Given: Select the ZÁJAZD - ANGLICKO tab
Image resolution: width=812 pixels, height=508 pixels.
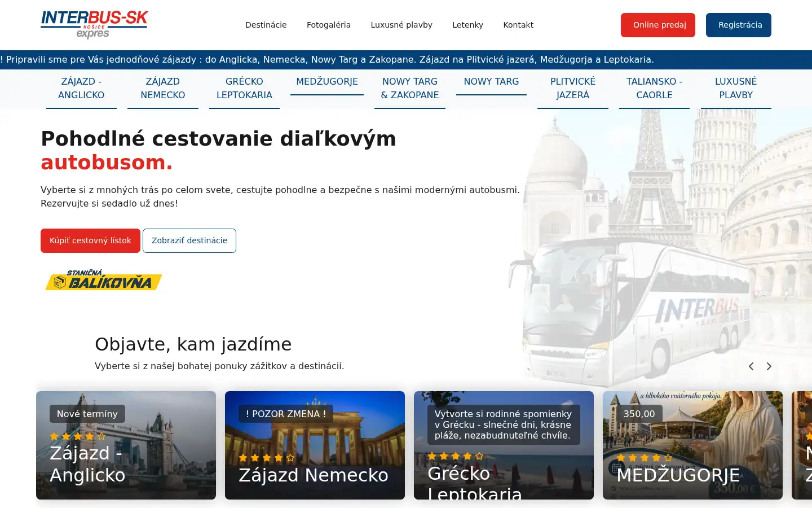Looking at the screenshot, I should pyautogui.click(x=81, y=89).
